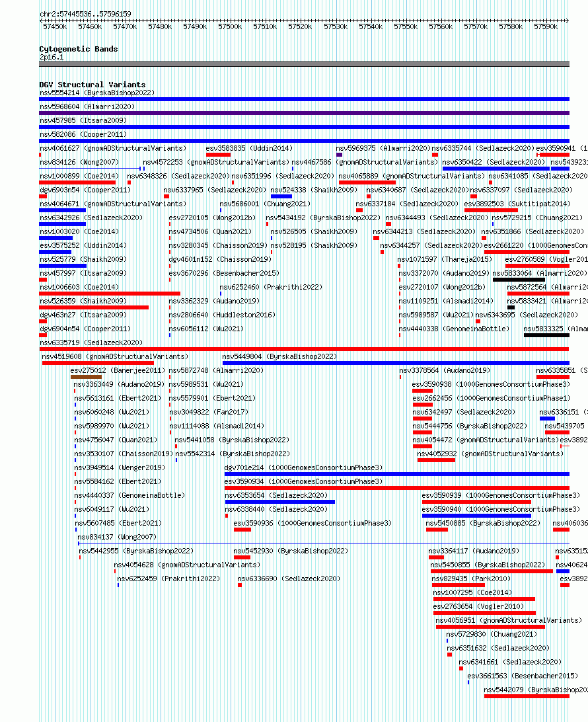Open the nsv5686001 (Chuang2021) label
This screenshot has width=588, height=722.
(x=265, y=204)
